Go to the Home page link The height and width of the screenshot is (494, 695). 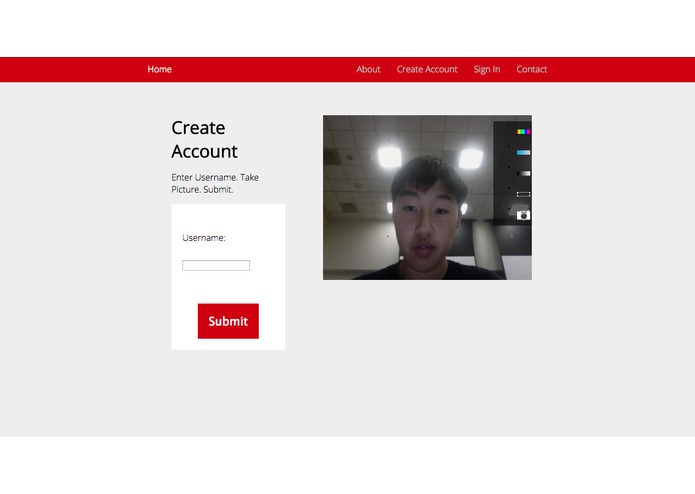tap(160, 69)
